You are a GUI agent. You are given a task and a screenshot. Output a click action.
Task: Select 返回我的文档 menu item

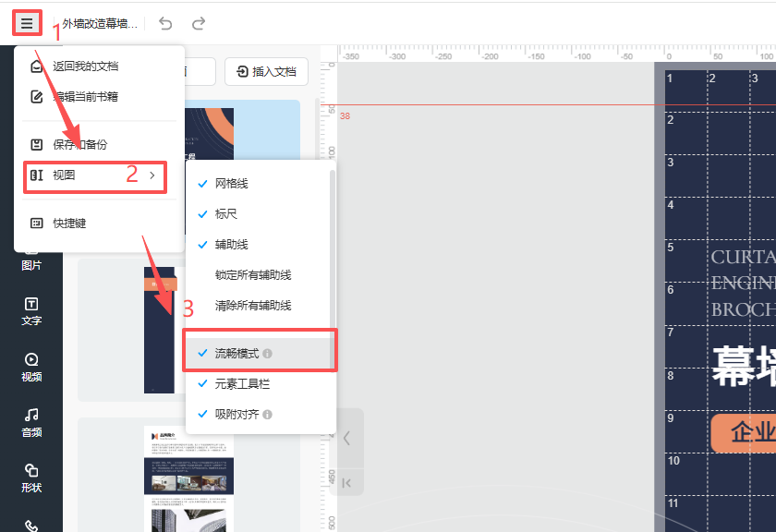[x=85, y=66]
